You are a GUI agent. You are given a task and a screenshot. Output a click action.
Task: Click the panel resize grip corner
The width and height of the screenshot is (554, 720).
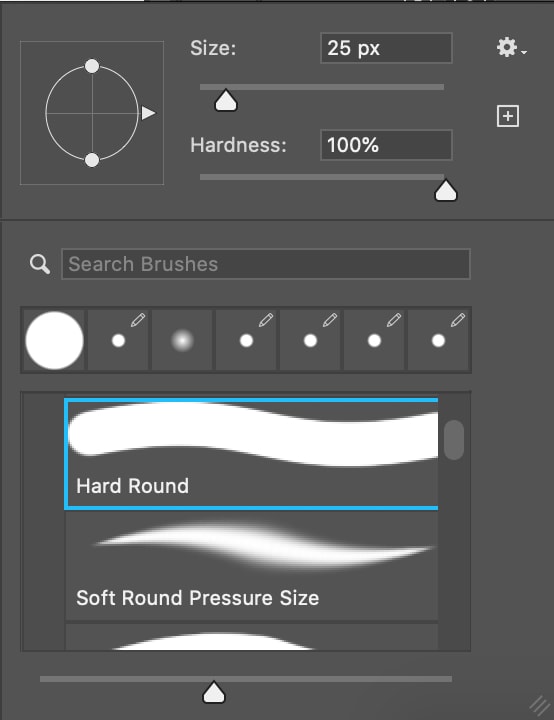(x=540, y=705)
